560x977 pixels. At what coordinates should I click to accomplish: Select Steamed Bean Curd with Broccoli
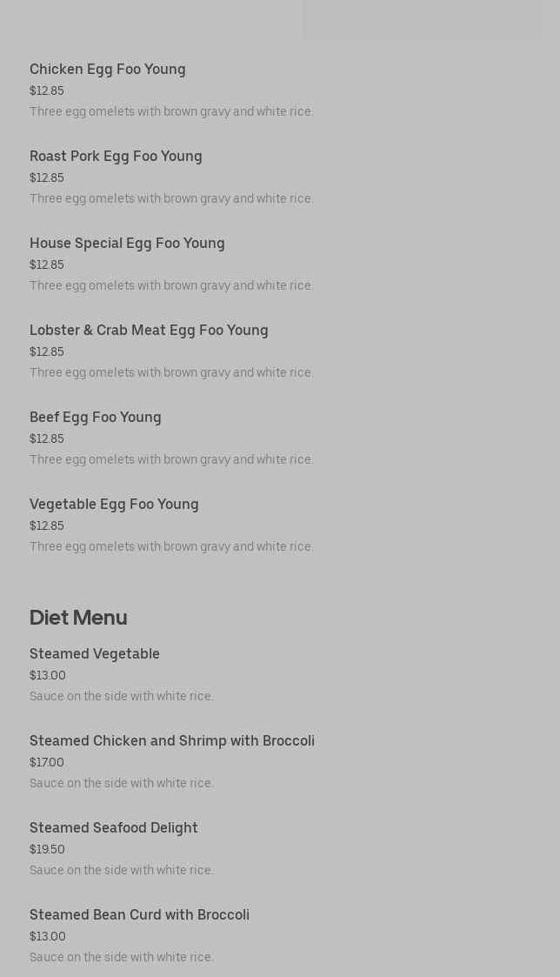pos(139,914)
